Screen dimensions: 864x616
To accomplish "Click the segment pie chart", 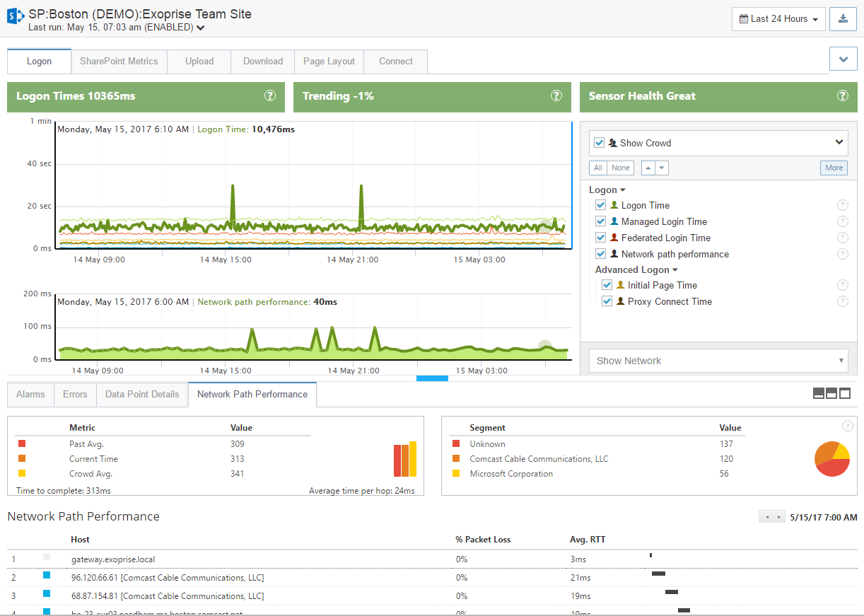I will (832, 459).
